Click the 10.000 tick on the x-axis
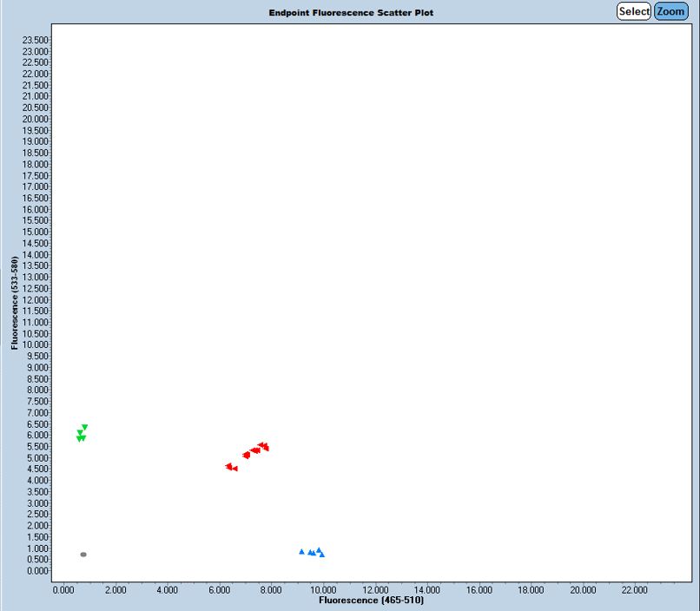The height and width of the screenshot is (611, 700). click(323, 589)
